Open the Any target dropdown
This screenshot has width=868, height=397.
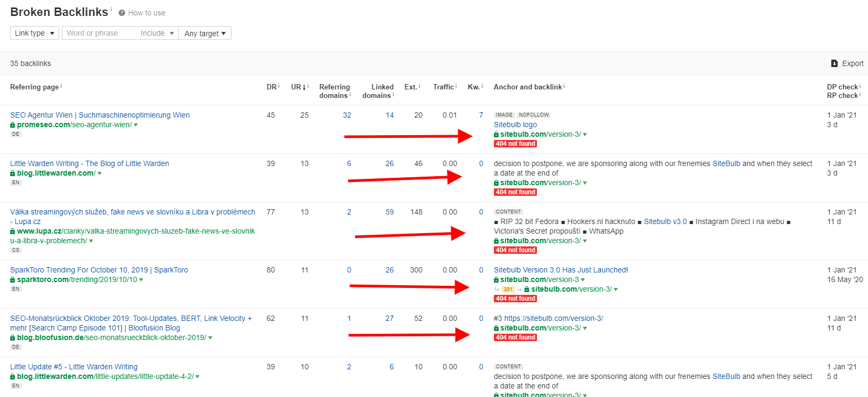205,33
